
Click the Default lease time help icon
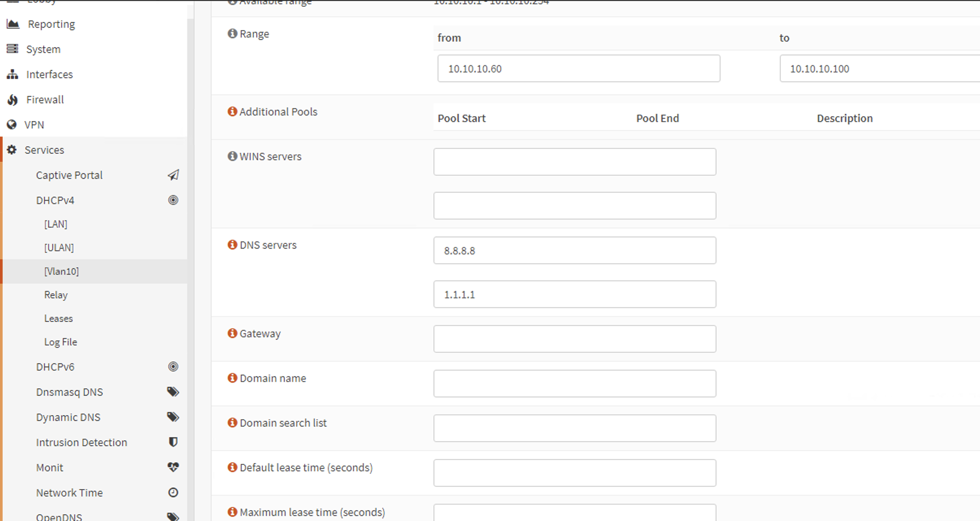click(232, 467)
